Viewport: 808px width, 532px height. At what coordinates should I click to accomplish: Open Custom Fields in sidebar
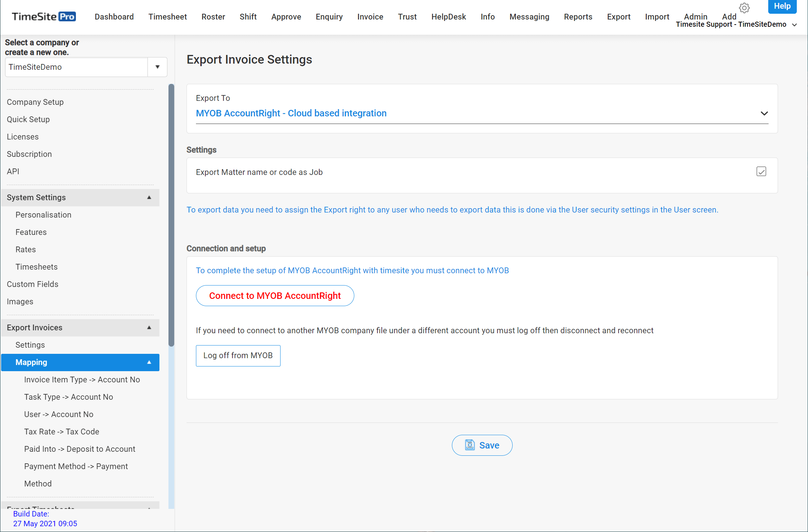(33, 284)
